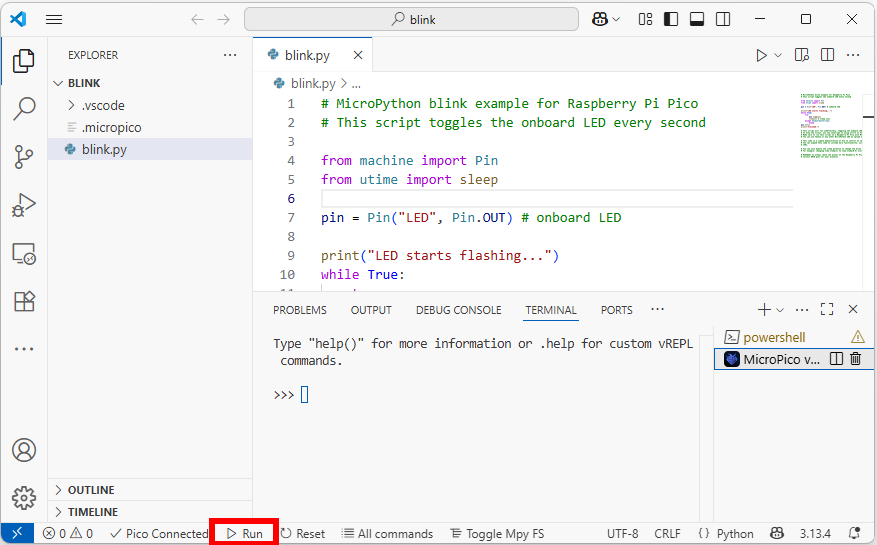Split the editor to the right

(827, 55)
